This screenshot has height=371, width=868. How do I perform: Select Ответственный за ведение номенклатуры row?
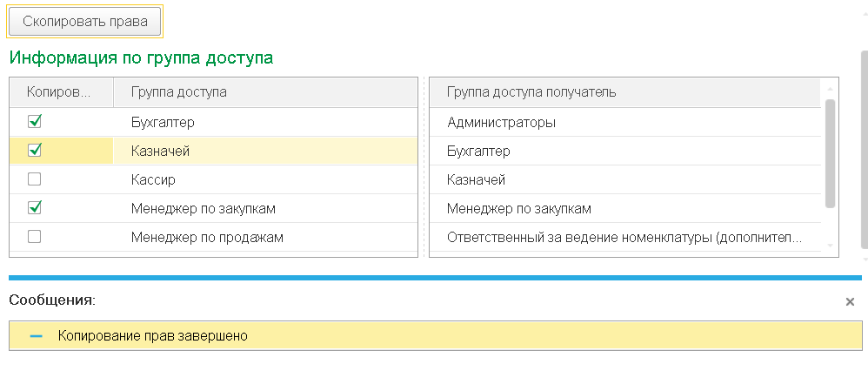(x=624, y=237)
